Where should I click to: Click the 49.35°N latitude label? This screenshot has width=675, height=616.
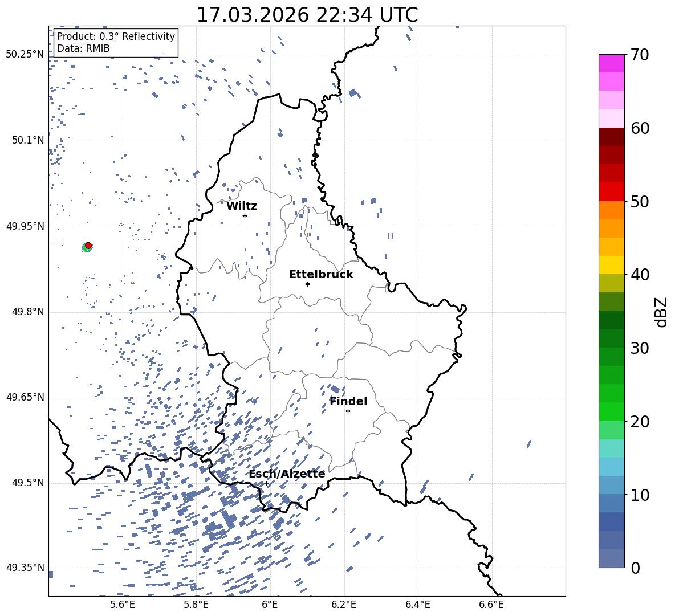click(x=25, y=568)
